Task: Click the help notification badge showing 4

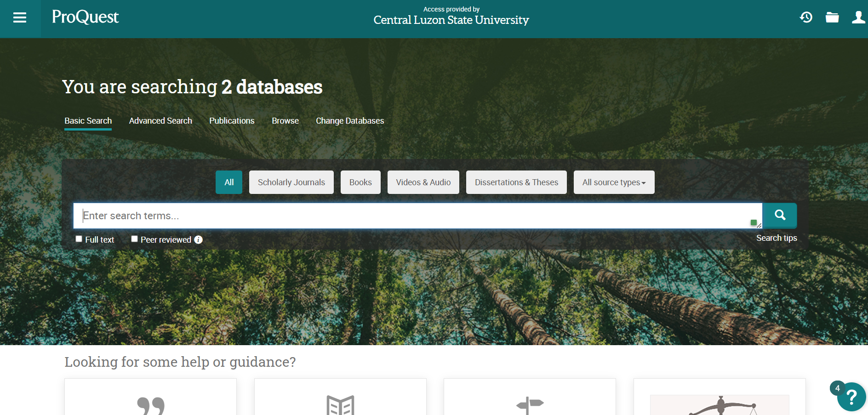Action: (838, 388)
